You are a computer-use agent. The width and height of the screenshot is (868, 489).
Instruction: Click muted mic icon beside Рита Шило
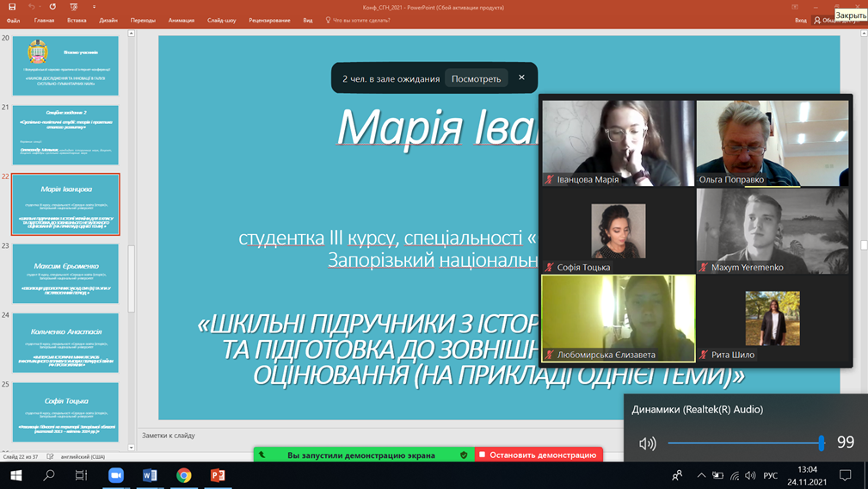tap(704, 355)
